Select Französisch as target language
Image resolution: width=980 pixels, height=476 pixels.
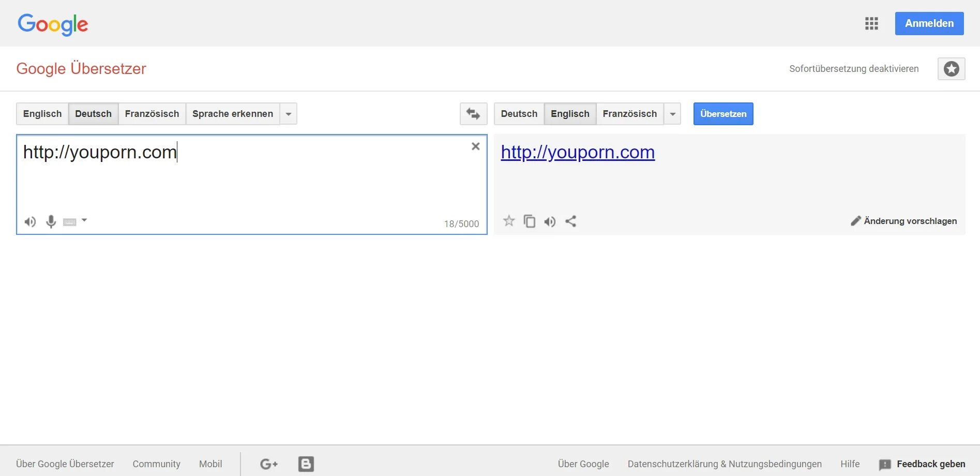coord(630,114)
